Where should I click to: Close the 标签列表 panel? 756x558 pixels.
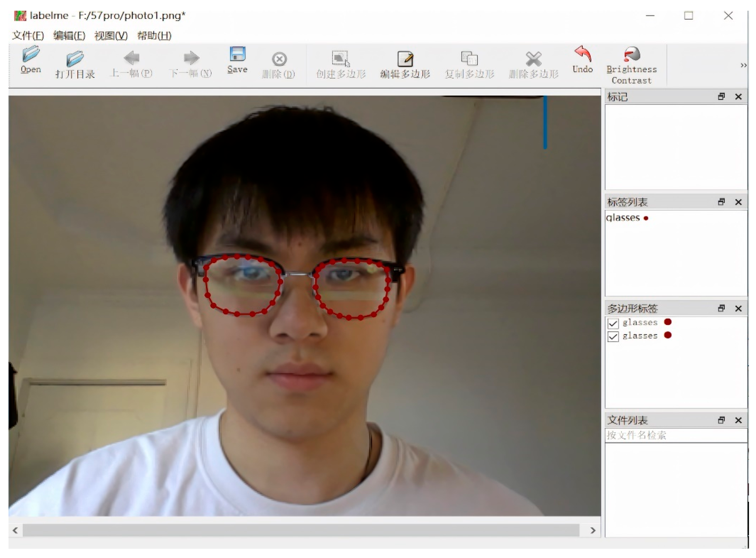[x=738, y=202]
